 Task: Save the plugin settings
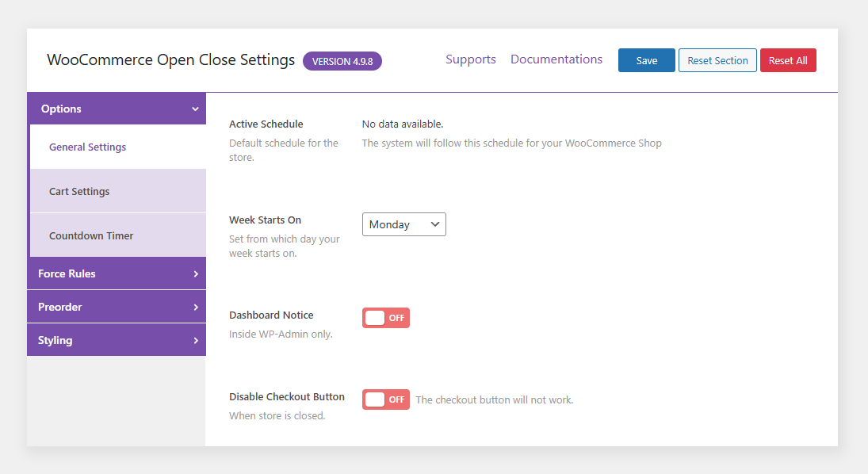coord(646,59)
